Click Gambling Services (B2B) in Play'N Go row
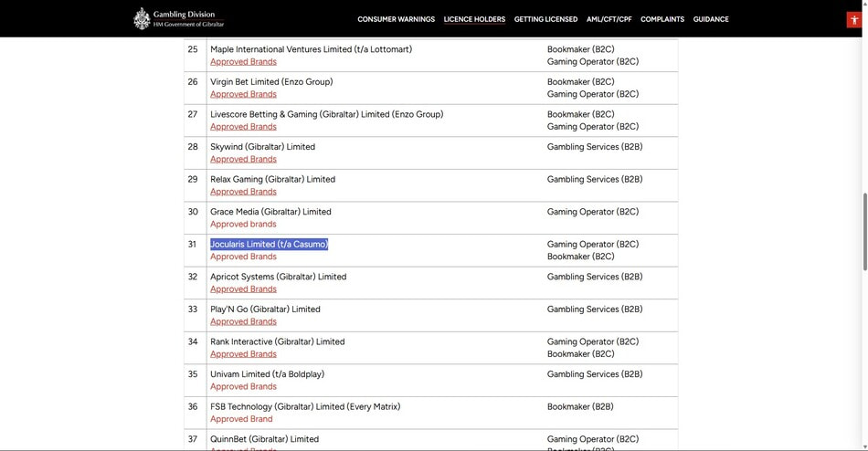Screen dimensions: 868x451 [x=595, y=309]
